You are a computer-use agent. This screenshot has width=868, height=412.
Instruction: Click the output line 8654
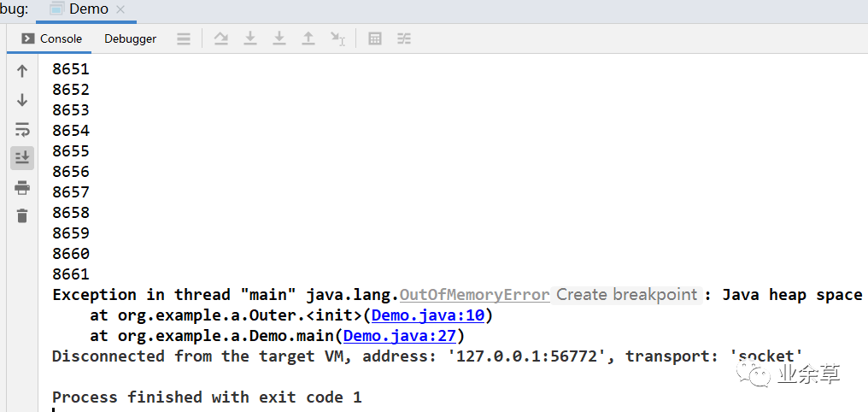tap(71, 131)
